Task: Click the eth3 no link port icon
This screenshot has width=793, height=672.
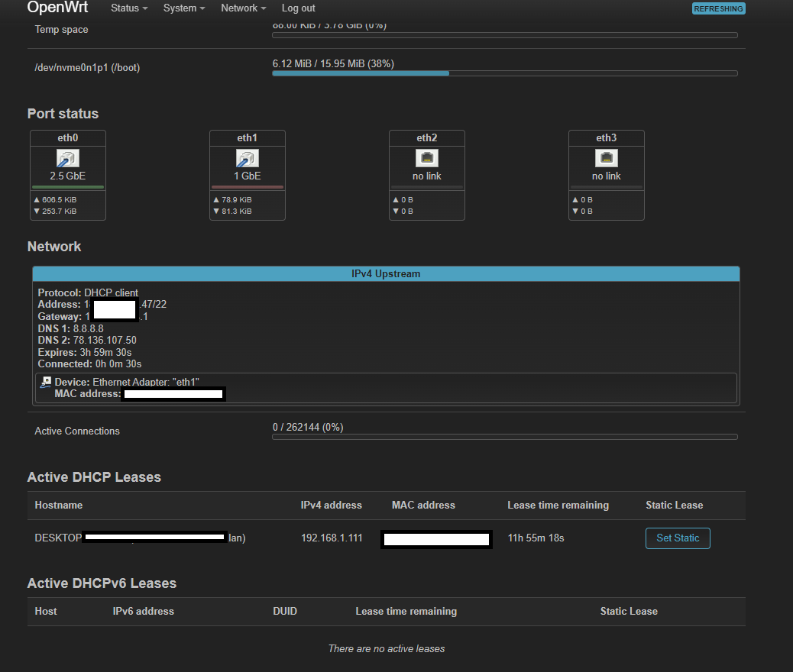Action: coord(606,158)
